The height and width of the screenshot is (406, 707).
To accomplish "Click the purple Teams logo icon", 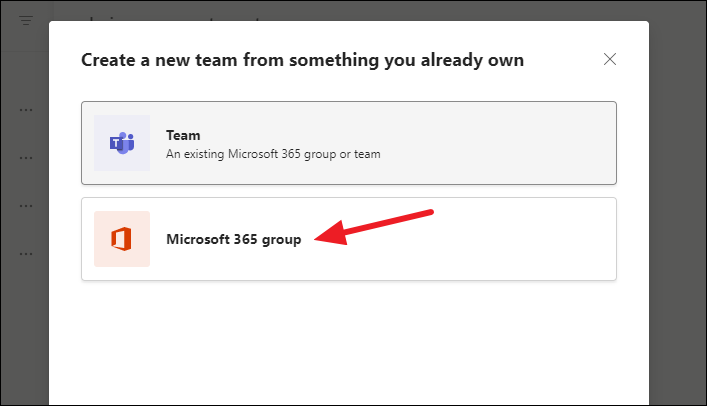I will [x=122, y=143].
